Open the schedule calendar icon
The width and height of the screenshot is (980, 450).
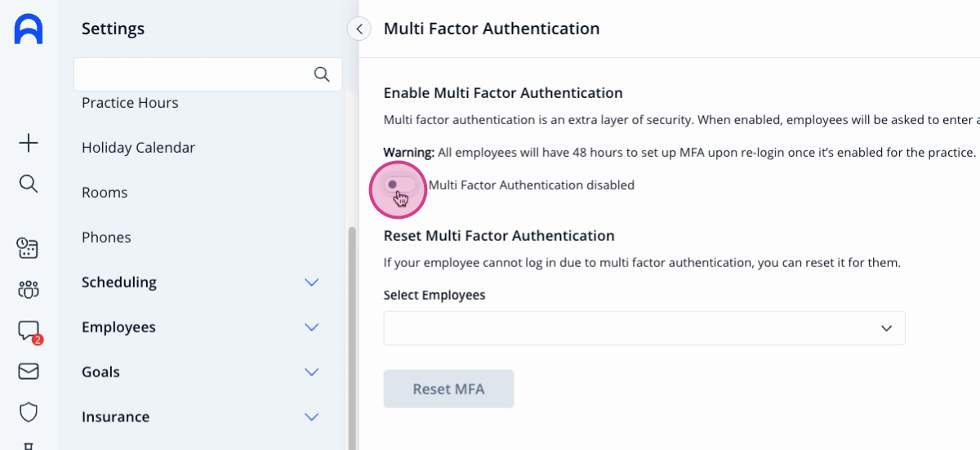click(x=29, y=248)
